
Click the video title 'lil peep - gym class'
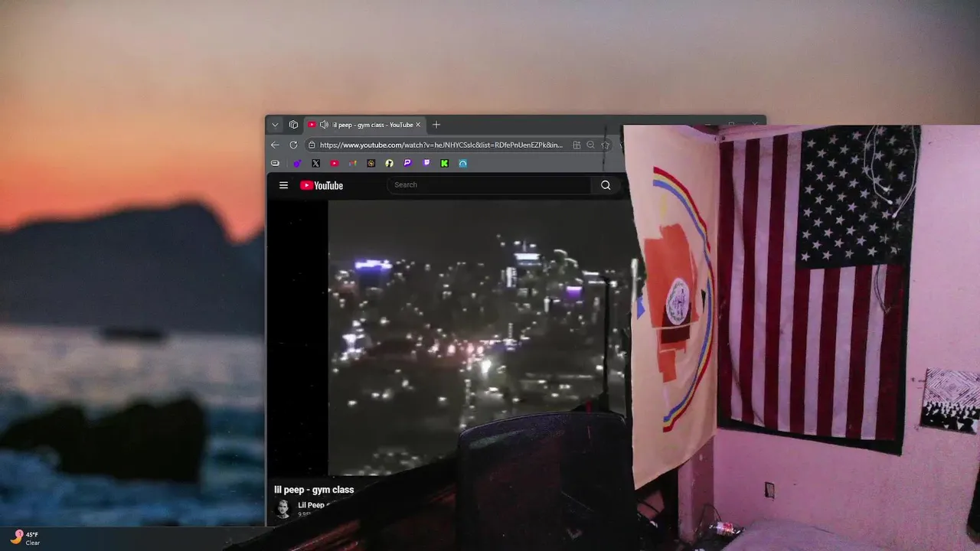coord(314,490)
